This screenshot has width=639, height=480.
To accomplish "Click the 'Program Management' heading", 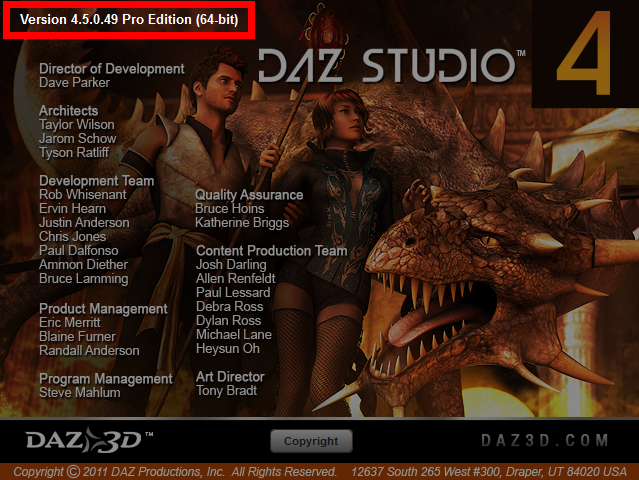I will pyautogui.click(x=106, y=379).
